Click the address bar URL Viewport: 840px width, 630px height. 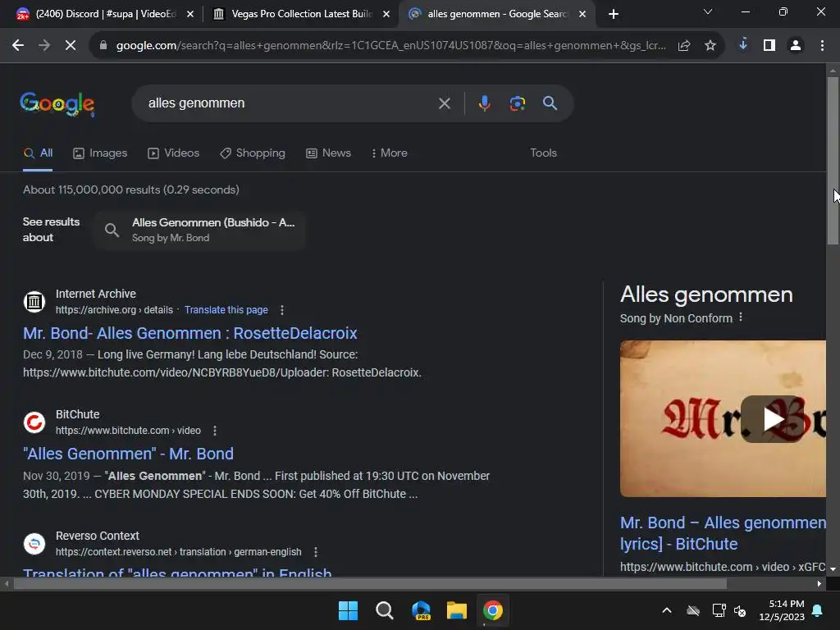[x=391, y=46]
